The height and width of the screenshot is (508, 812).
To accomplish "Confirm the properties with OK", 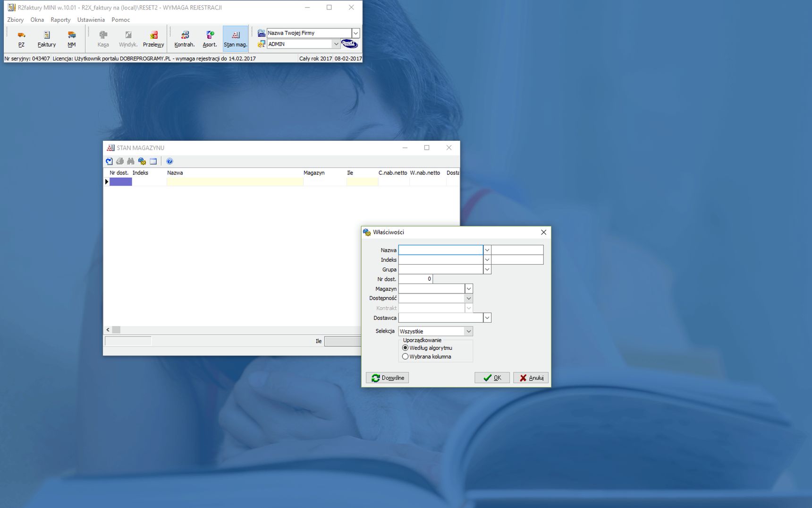I will (x=492, y=378).
